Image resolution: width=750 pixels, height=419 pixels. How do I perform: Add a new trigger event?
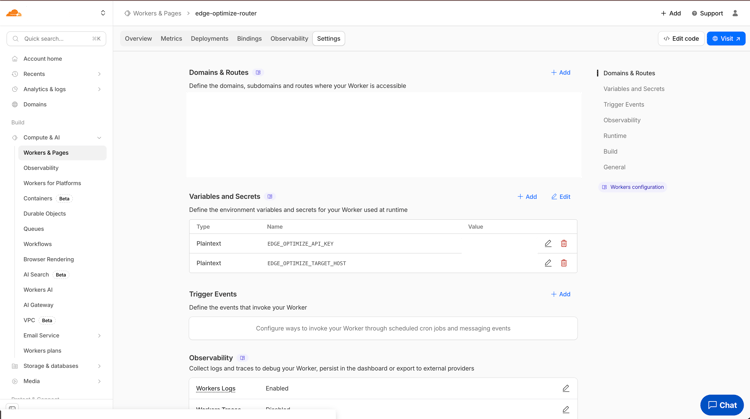(x=560, y=294)
